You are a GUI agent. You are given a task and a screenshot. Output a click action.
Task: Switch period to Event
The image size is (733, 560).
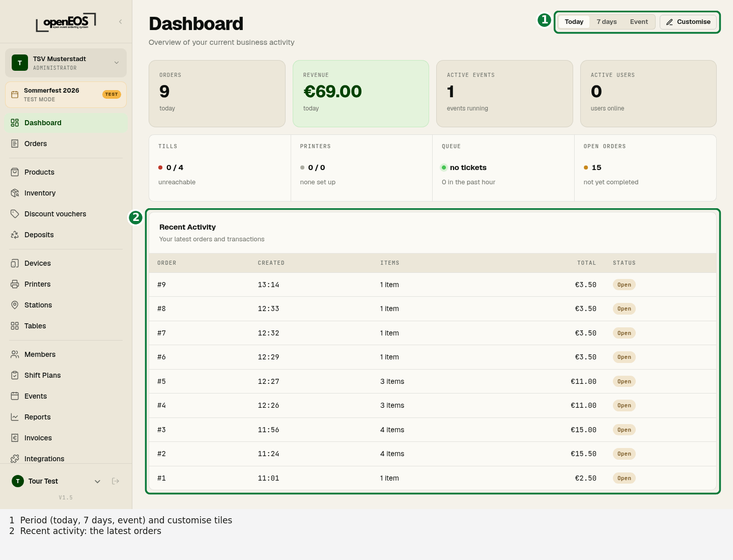639,22
